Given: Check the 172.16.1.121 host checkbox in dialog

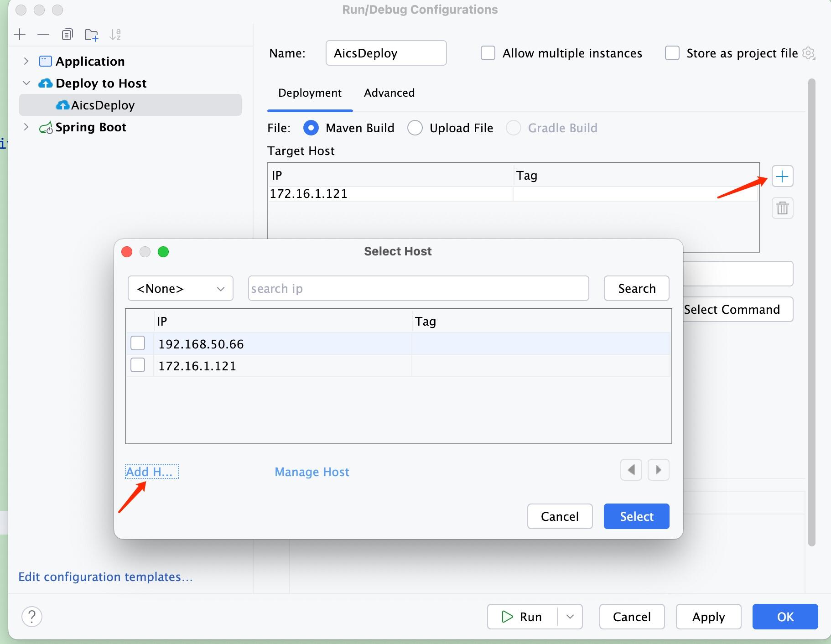Looking at the screenshot, I should click(138, 365).
